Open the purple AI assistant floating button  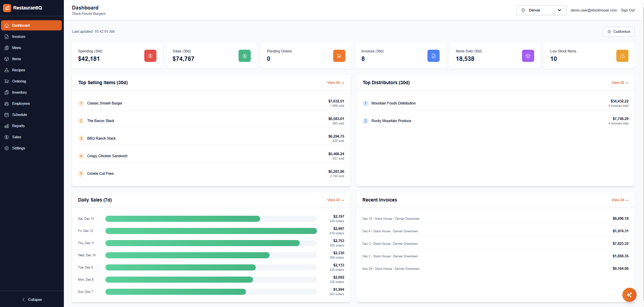click(x=629, y=295)
